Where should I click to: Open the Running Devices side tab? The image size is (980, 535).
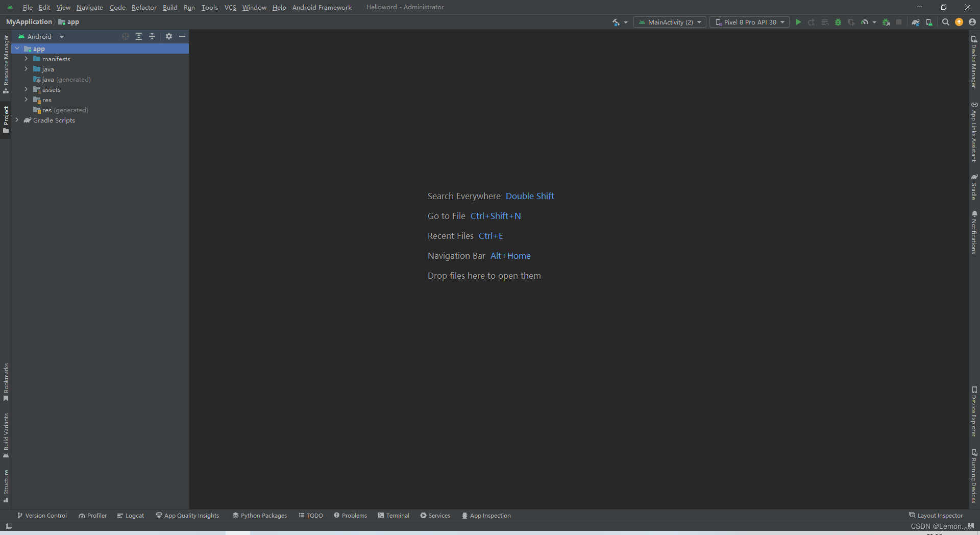click(974, 476)
